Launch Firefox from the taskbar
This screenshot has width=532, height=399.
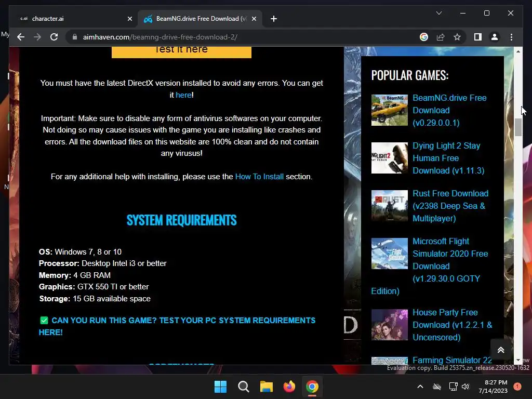click(x=289, y=387)
